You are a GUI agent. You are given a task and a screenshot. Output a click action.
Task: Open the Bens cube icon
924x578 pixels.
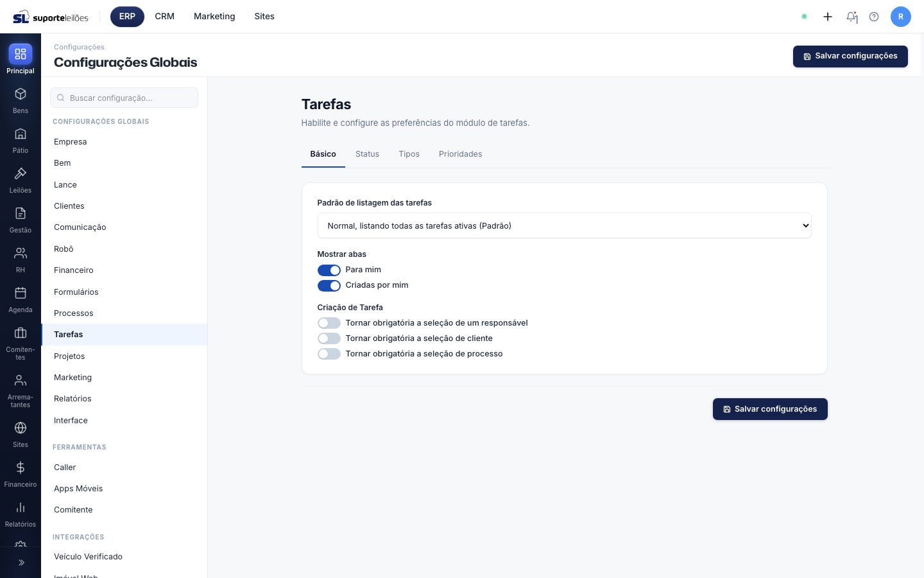click(x=21, y=94)
